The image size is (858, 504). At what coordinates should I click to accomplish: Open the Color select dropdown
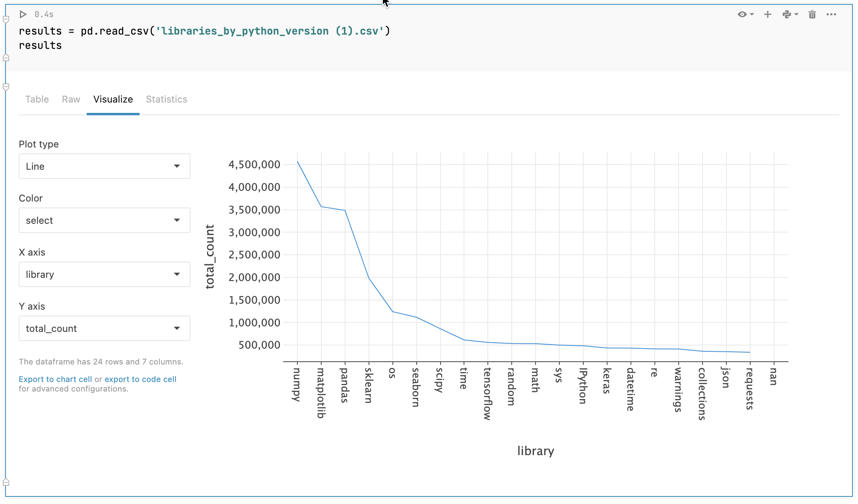click(104, 220)
